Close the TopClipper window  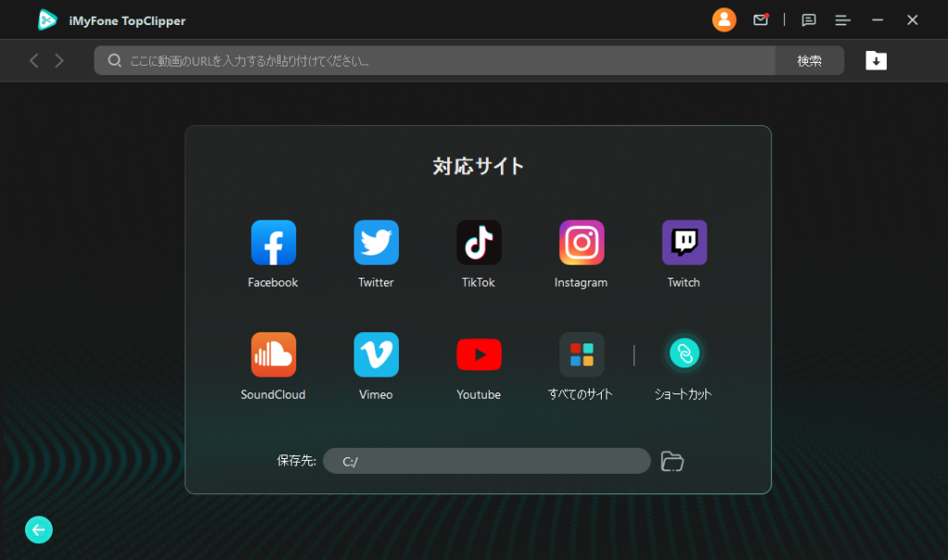coord(912,20)
